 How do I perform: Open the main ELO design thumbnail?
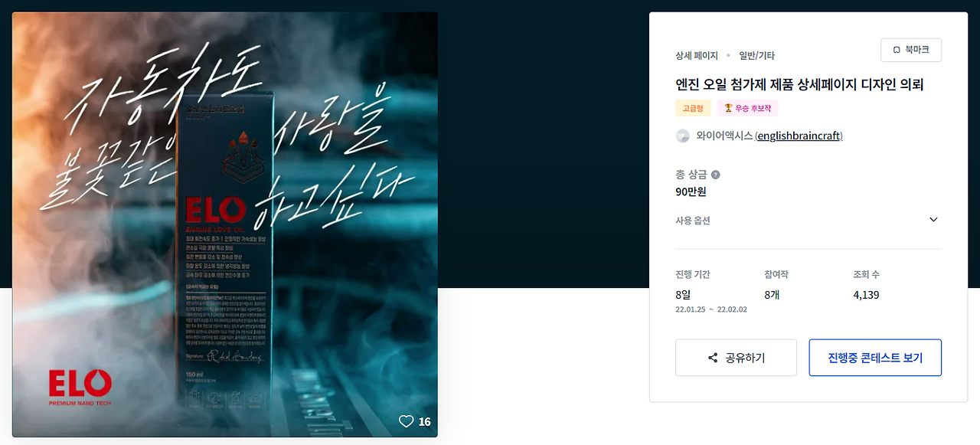point(225,224)
